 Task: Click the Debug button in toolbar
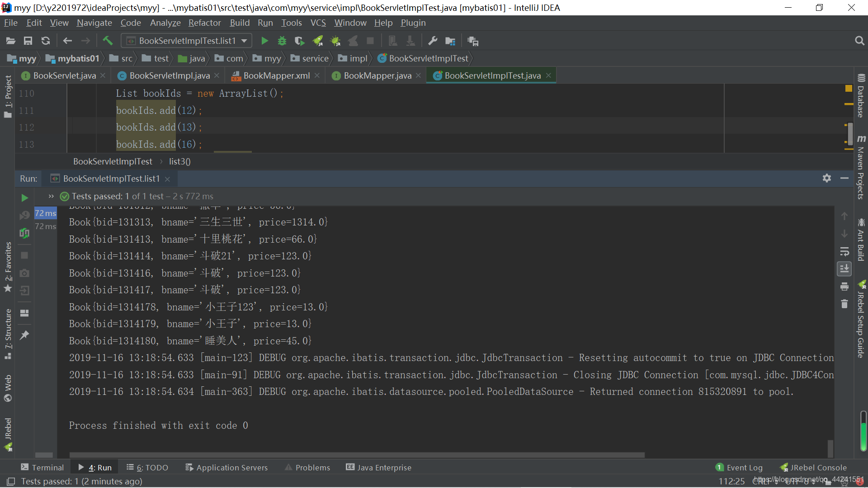coord(281,41)
